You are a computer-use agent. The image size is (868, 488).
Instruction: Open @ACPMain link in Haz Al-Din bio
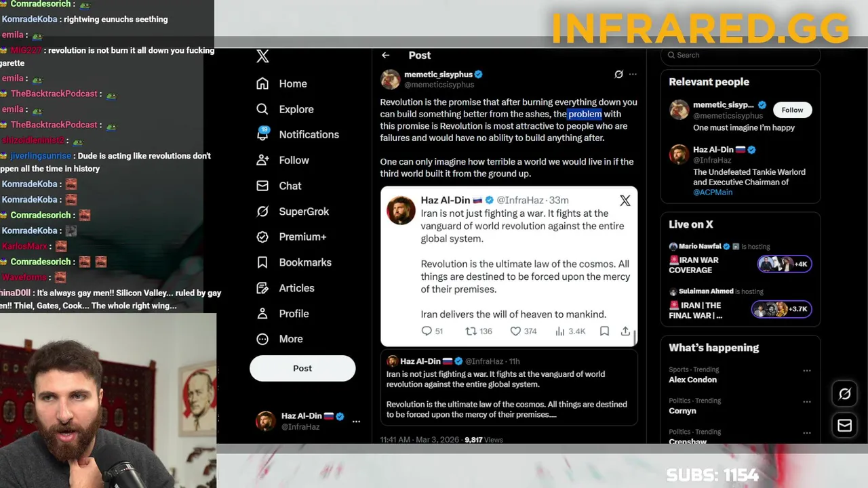[712, 192]
